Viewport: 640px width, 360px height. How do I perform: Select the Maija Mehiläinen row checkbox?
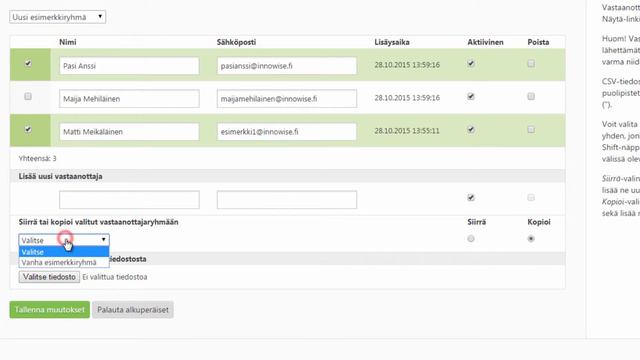(x=28, y=97)
